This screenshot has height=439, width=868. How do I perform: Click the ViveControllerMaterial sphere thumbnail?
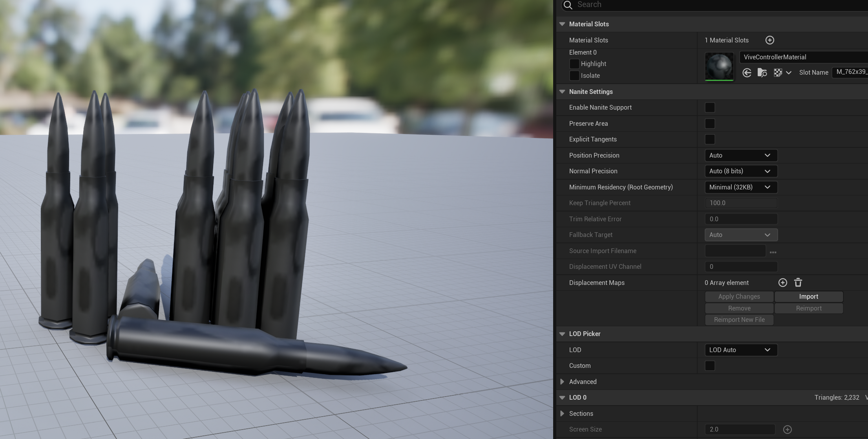pyautogui.click(x=719, y=66)
